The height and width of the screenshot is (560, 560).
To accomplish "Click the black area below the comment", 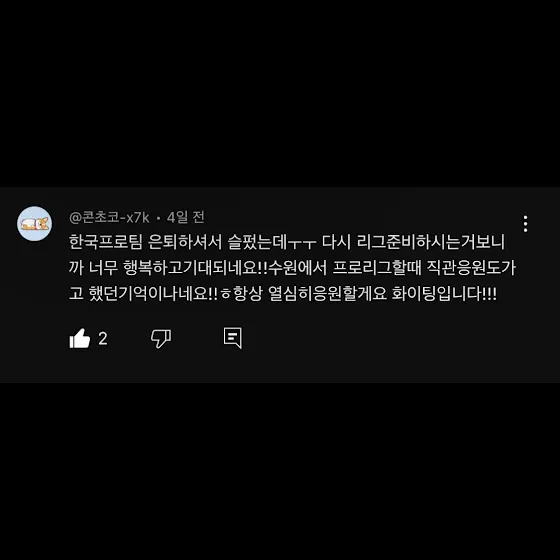I will pyautogui.click(x=280, y=471).
